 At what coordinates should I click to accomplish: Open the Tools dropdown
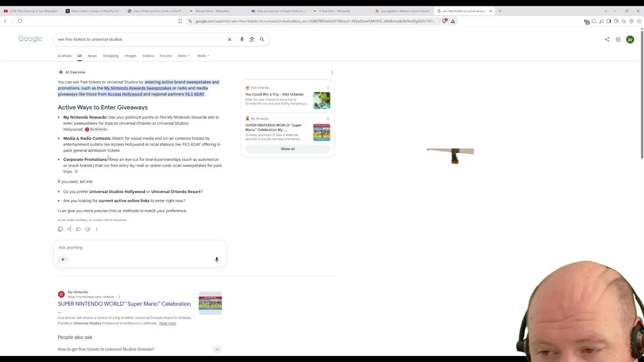pyautogui.click(x=203, y=56)
